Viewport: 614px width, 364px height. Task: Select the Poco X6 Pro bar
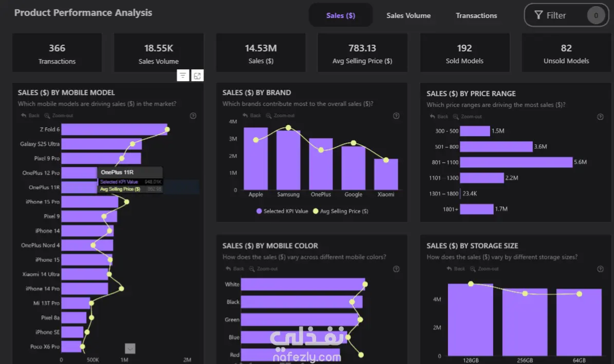[x=71, y=347]
